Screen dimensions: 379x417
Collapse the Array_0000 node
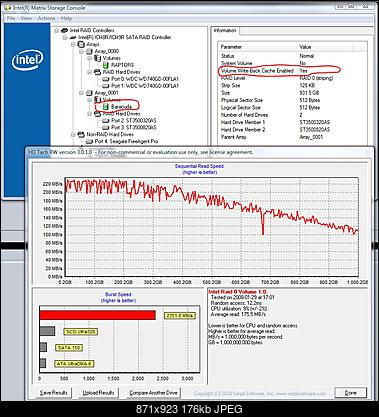click(81, 51)
